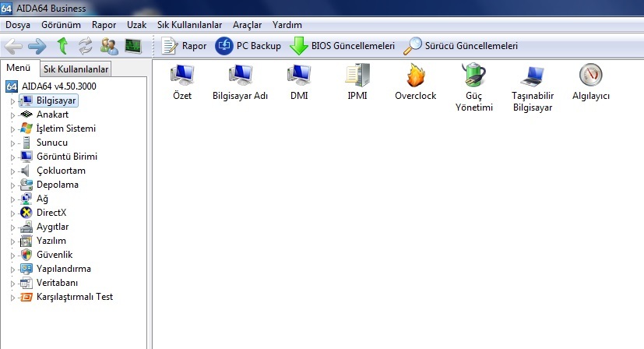Expand the Veritabanı tree node
644x349 pixels.
(12, 284)
